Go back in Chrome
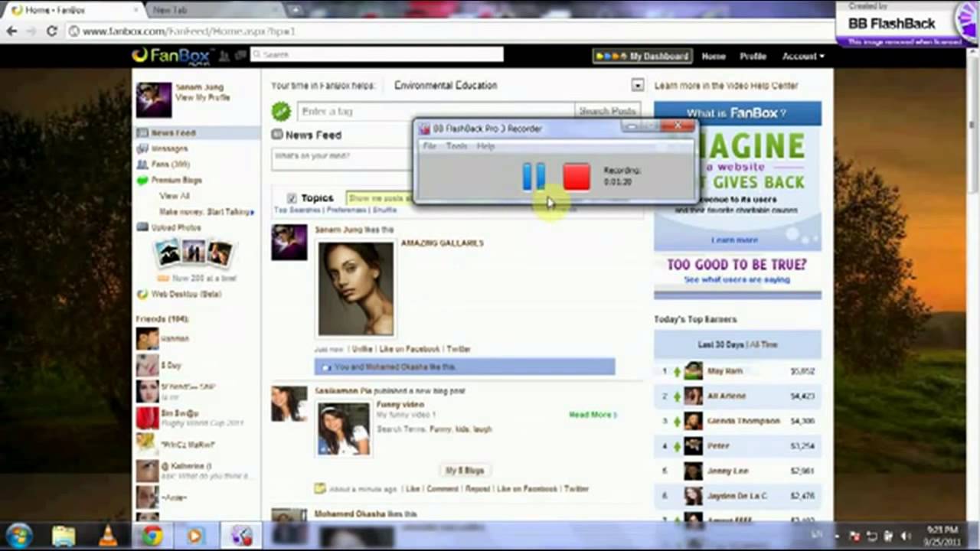This screenshot has width=980, height=551. pyautogui.click(x=11, y=31)
